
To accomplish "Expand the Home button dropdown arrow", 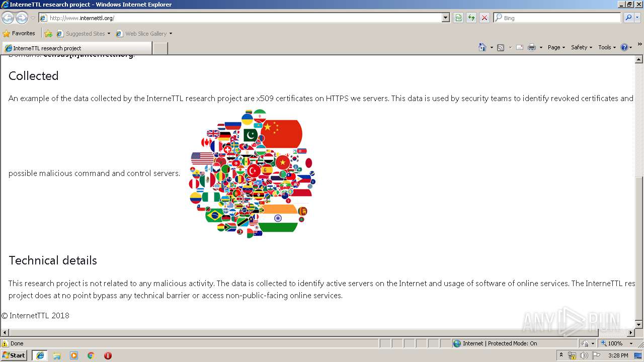I will pos(492,47).
